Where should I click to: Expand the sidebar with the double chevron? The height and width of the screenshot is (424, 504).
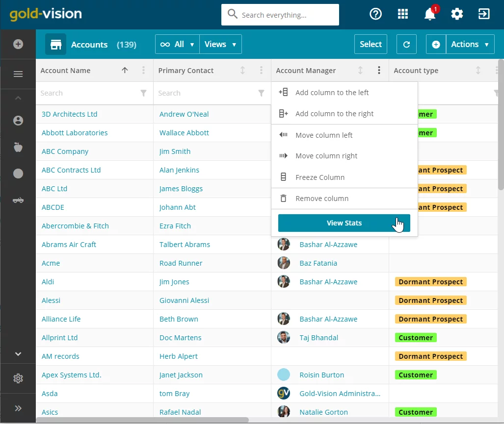tap(18, 408)
